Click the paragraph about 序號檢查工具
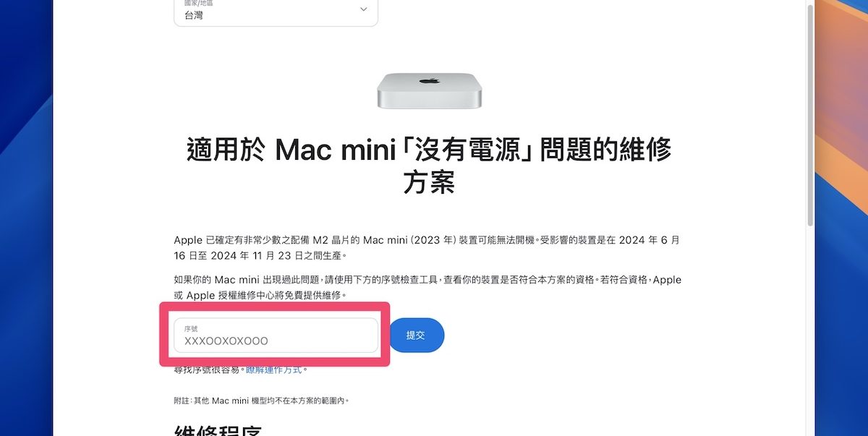 click(x=427, y=287)
